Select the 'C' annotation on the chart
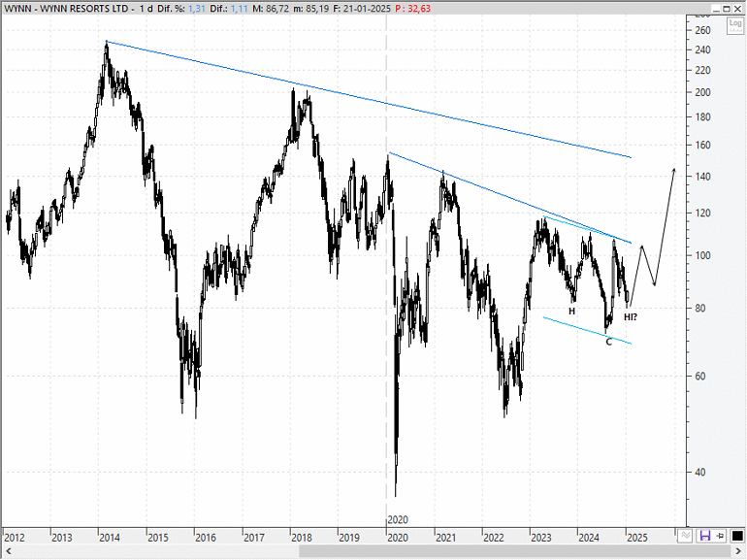This screenshot has height=560, width=747. [609, 342]
